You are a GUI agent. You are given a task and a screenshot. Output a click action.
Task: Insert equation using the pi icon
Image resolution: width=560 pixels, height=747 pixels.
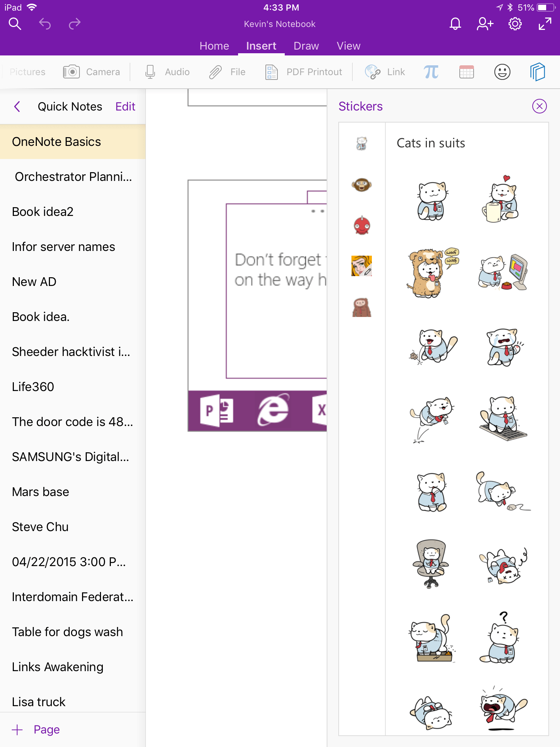coord(431,72)
